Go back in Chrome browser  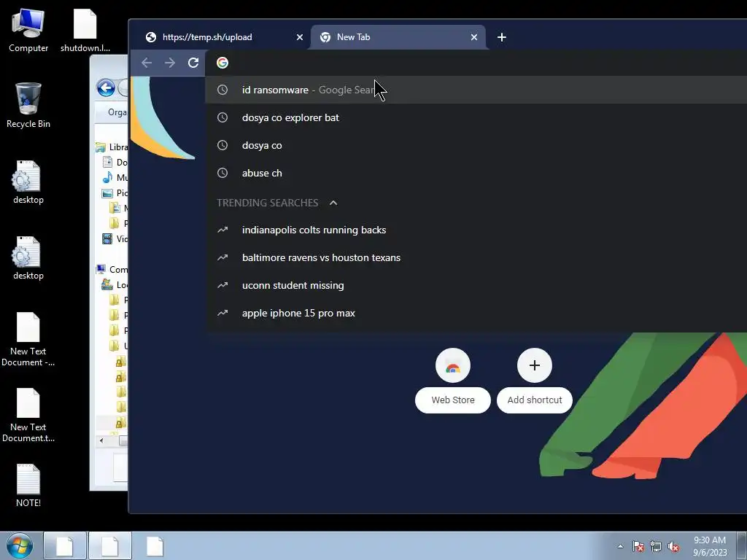coord(147,63)
